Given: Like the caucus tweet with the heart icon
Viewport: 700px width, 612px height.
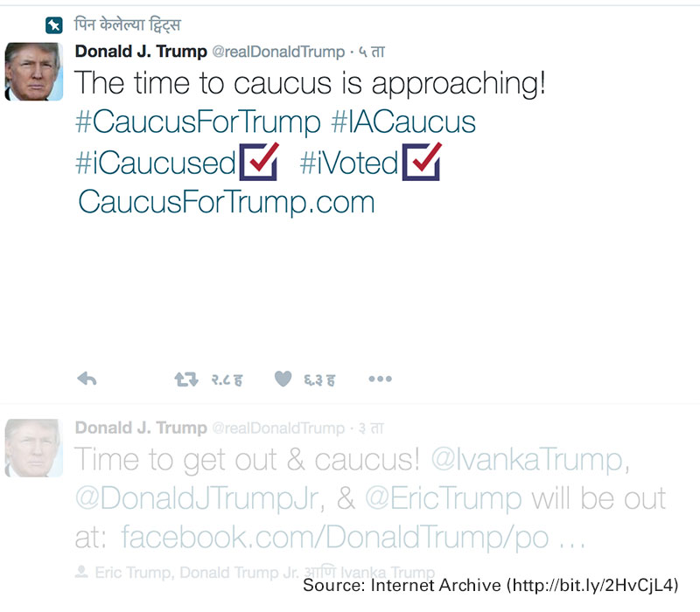Looking at the screenshot, I should coord(282,378).
